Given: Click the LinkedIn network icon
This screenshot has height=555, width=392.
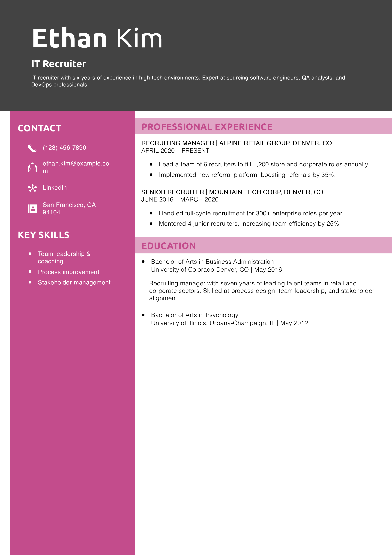Looking at the screenshot, I should [x=32, y=188].
